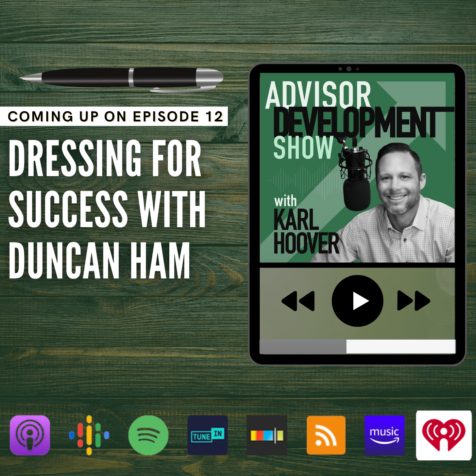Screen dimensions: 476x476
Task: Open the Spotify icon
Action: pyautogui.click(x=148, y=435)
